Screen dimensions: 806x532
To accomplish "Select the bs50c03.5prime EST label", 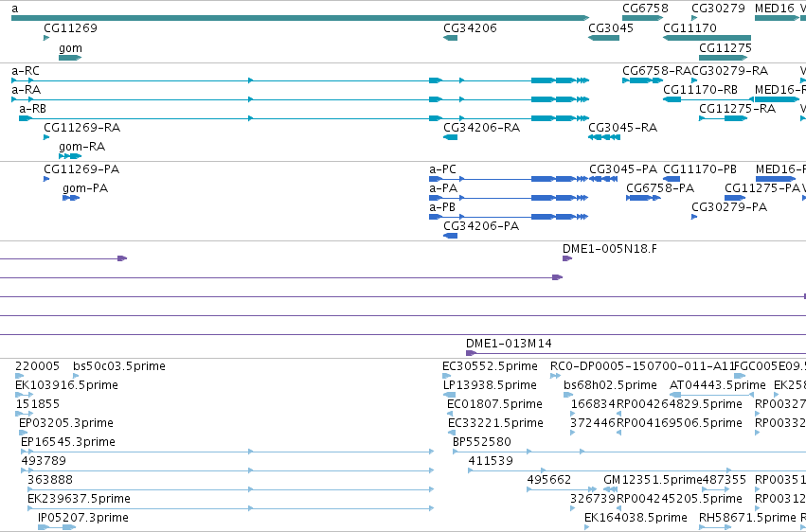I will pos(119,366).
